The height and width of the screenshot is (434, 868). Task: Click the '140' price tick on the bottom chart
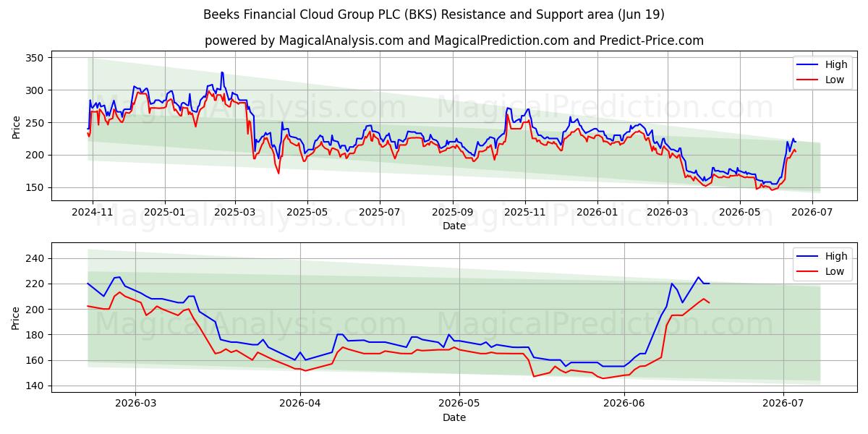[35, 386]
